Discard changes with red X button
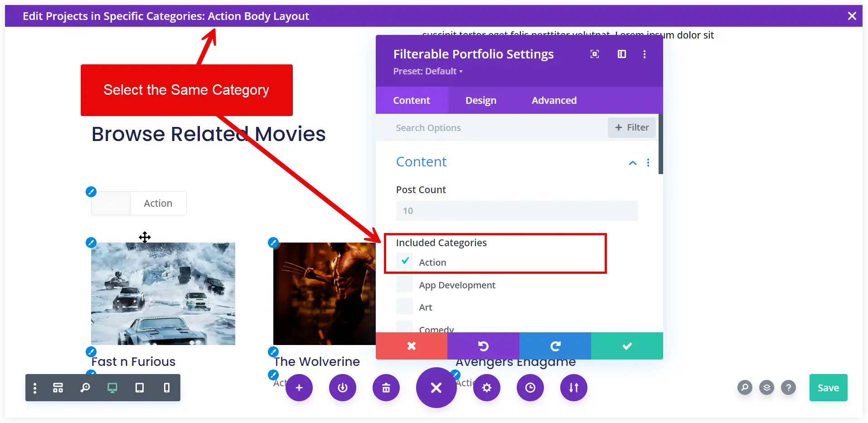868x423 pixels. point(412,346)
